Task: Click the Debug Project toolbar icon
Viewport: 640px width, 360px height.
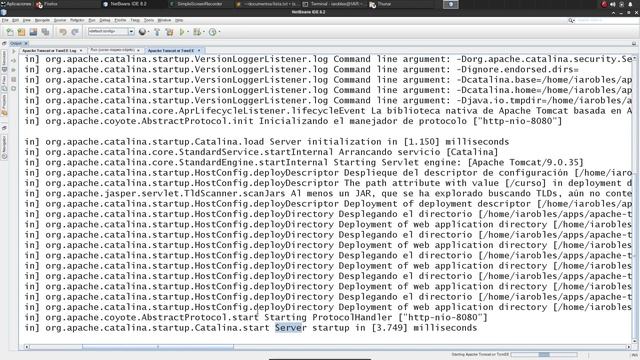Action: click(196, 32)
